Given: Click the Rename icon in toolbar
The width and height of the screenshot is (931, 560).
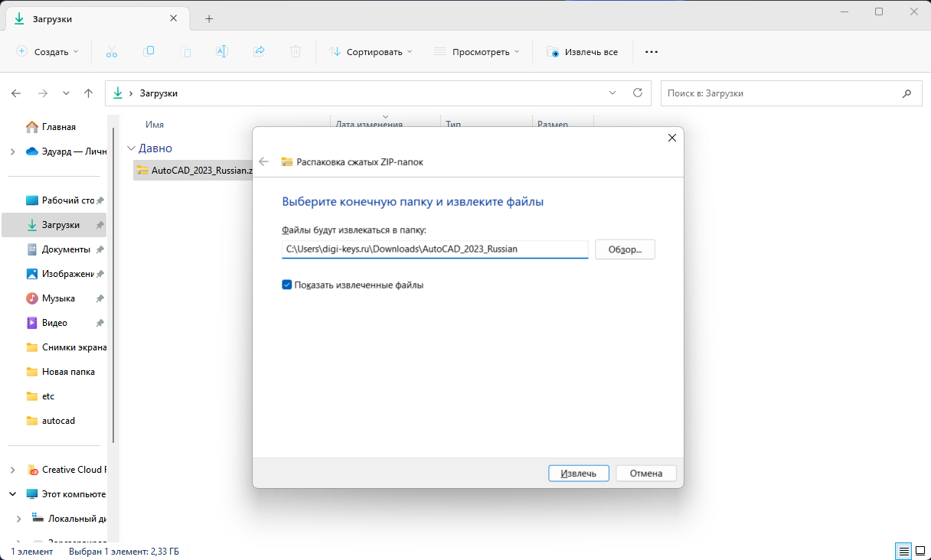Looking at the screenshot, I should tap(222, 51).
